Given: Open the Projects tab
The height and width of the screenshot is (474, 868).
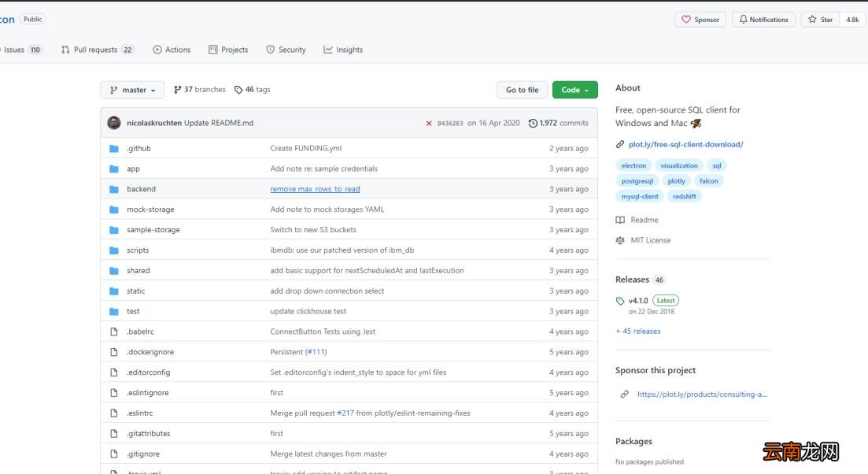Looking at the screenshot, I should tap(228, 50).
